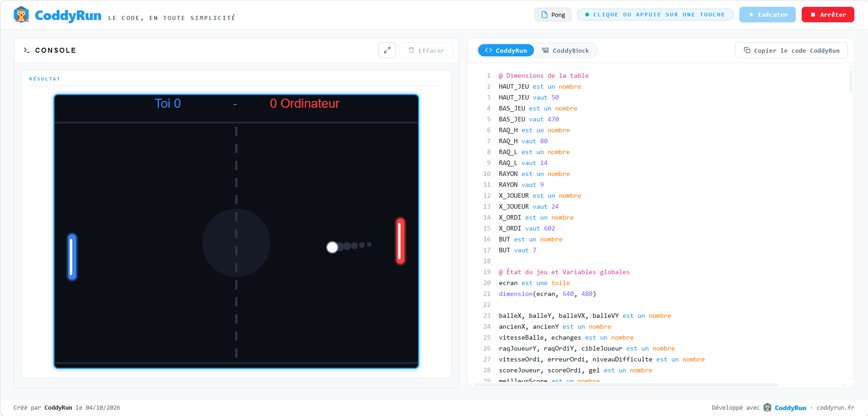The height and width of the screenshot is (416, 868).
Task: Click the CoddyRun owl logo
Action: (x=21, y=15)
